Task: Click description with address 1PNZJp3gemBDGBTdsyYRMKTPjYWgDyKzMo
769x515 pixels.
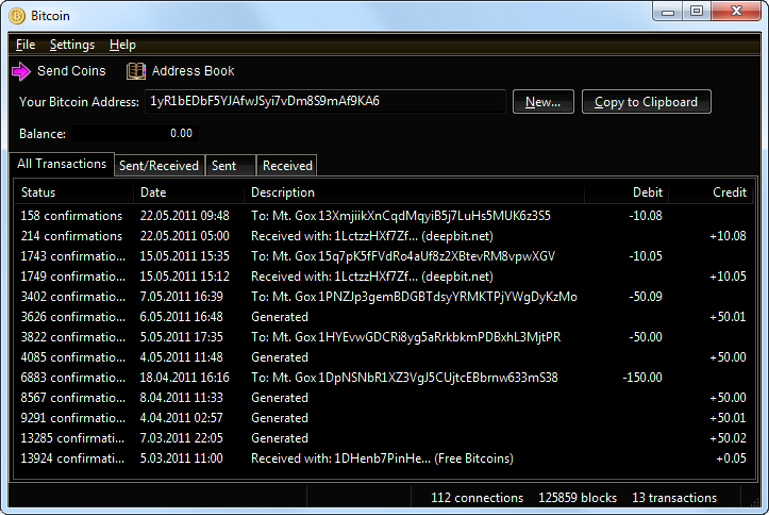Action: 414,297
